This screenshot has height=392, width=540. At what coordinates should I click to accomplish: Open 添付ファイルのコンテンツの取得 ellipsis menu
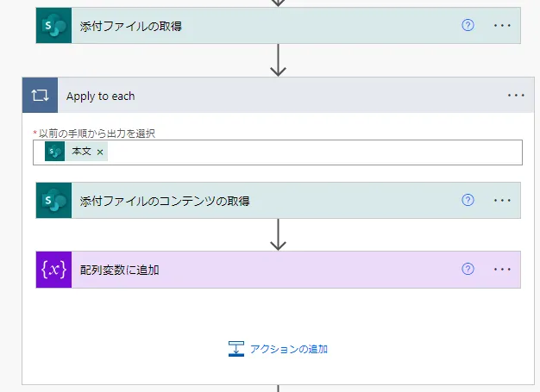[x=503, y=201]
